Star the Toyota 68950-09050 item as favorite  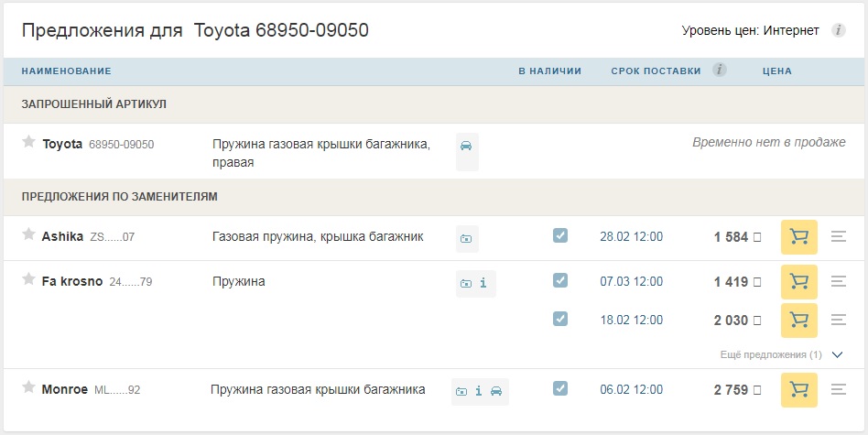[x=28, y=142]
